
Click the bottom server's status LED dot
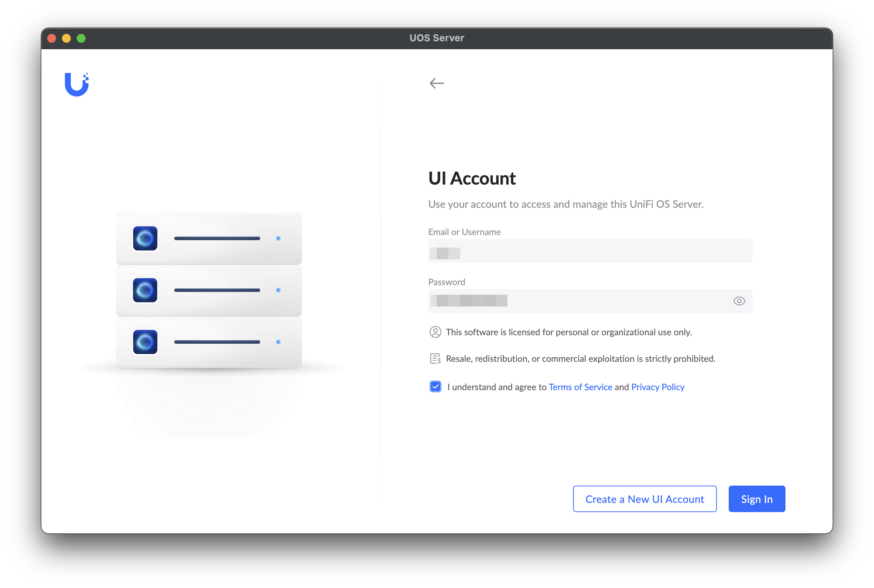tap(278, 342)
